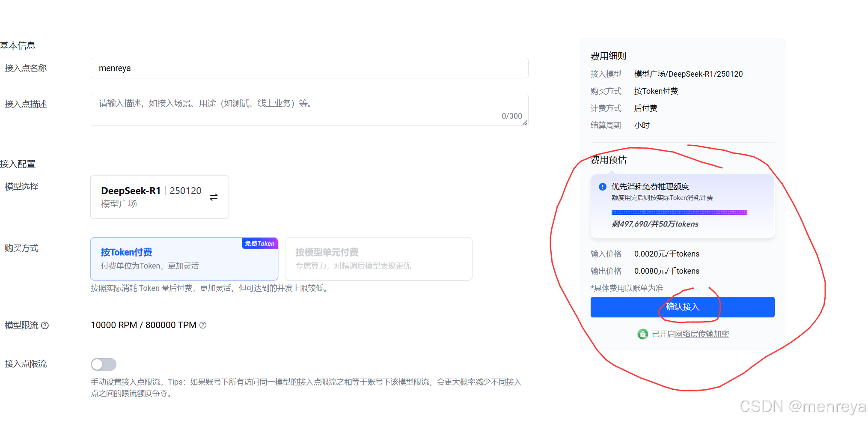The width and height of the screenshot is (868, 421).
Task: Click help icon after 800000 TPM
Action: [203, 325]
